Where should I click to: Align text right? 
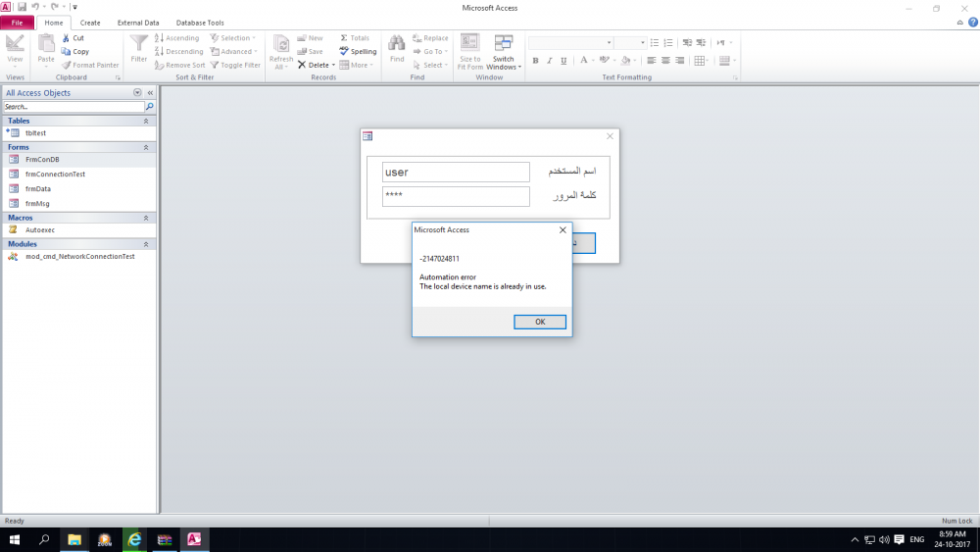pyautogui.click(x=679, y=61)
